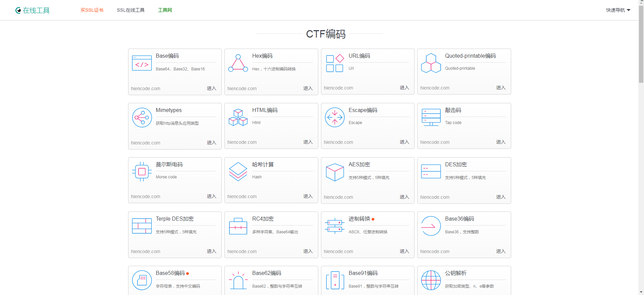Click 进入 on the Hex编码 card
The image size is (644, 295).
308,88
